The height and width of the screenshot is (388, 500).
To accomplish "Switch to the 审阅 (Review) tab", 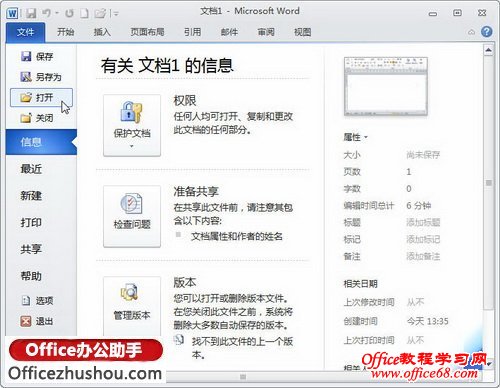I will pyautogui.click(x=266, y=32).
